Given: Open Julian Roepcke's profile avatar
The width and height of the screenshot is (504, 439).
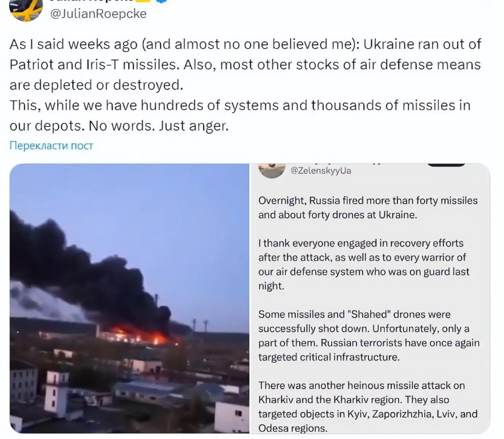Looking at the screenshot, I should (x=26, y=10).
